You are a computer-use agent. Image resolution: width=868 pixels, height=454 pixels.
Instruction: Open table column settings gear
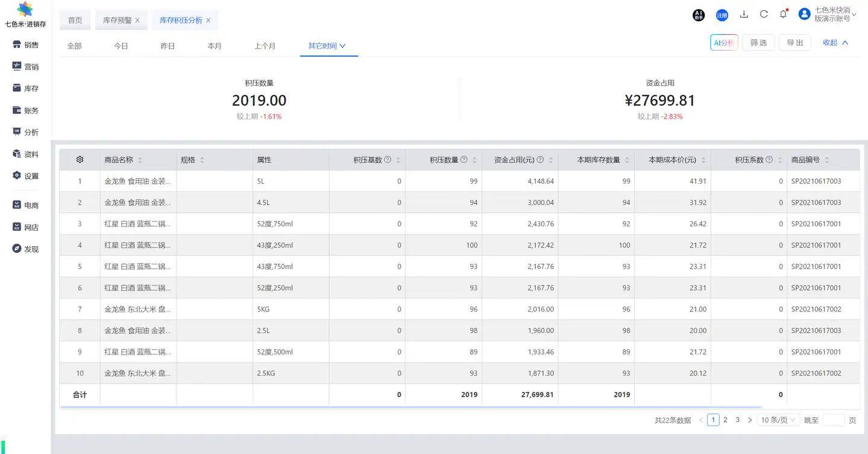(x=80, y=160)
